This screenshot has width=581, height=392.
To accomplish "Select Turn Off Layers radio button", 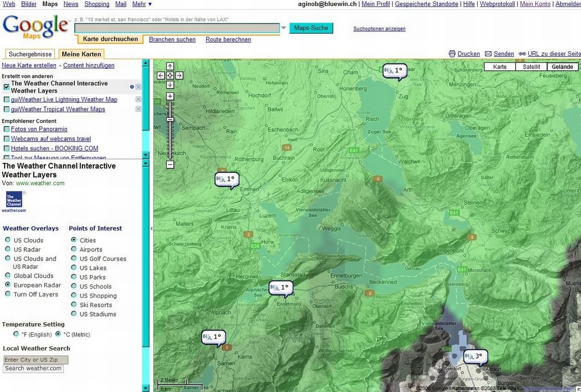I will pyautogui.click(x=8, y=294).
